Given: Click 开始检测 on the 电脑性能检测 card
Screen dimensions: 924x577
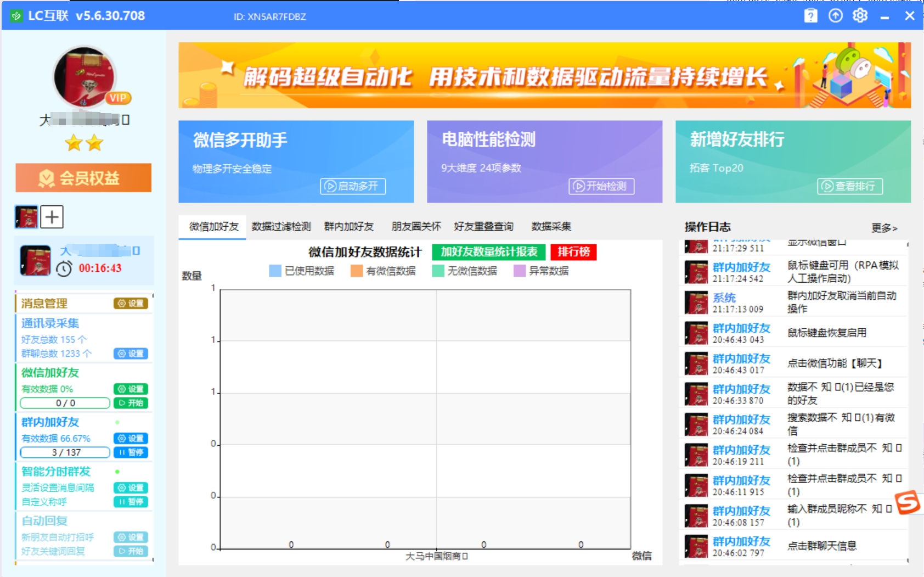Looking at the screenshot, I should [x=601, y=186].
